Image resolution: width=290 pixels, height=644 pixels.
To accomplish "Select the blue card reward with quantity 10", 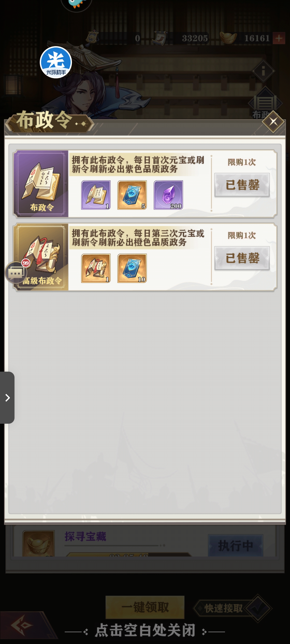I will tap(132, 268).
